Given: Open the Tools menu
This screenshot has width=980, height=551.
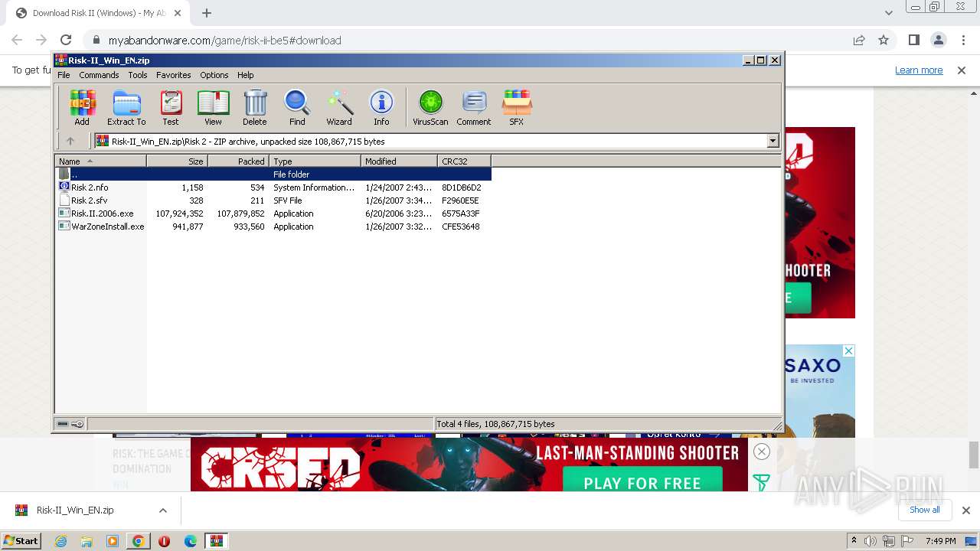Looking at the screenshot, I should click(138, 75).
